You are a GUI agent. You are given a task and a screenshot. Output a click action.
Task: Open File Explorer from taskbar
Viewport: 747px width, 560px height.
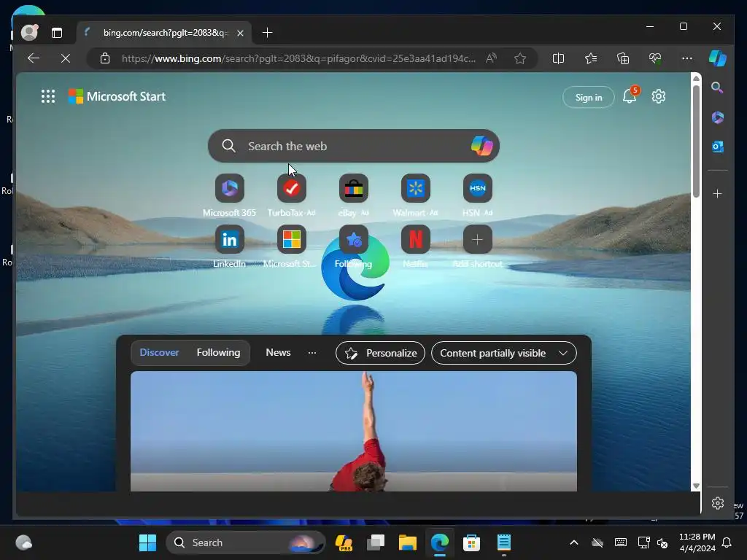coord(408,542)
